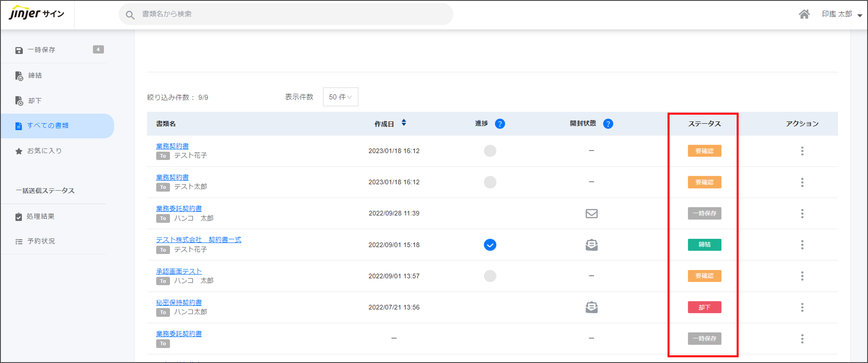Viewport: 868px width, 363px height.
Task: Click the sort arrows beside 作成日
Action: pos(404,123)
